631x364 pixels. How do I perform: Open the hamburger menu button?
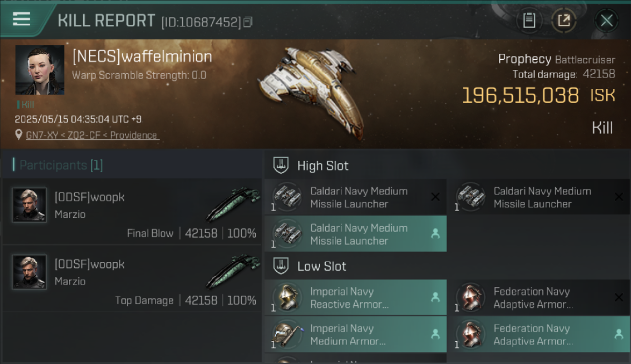[x=21, y=19]
